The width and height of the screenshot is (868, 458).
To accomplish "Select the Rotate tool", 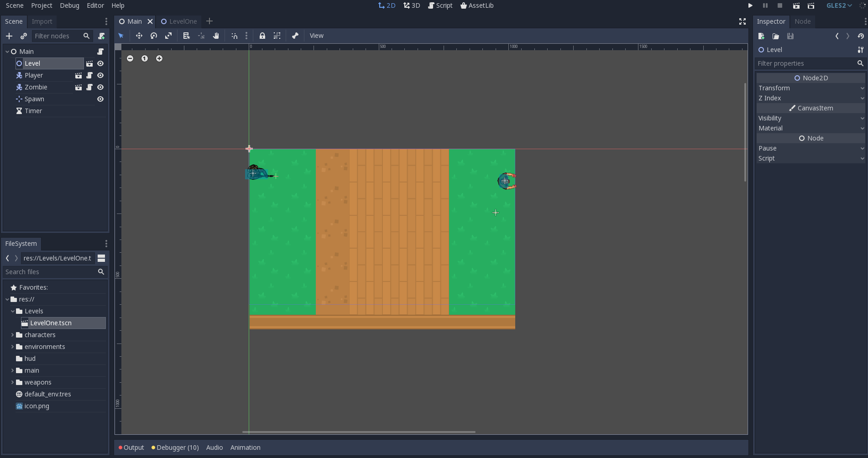I will 154,36.
